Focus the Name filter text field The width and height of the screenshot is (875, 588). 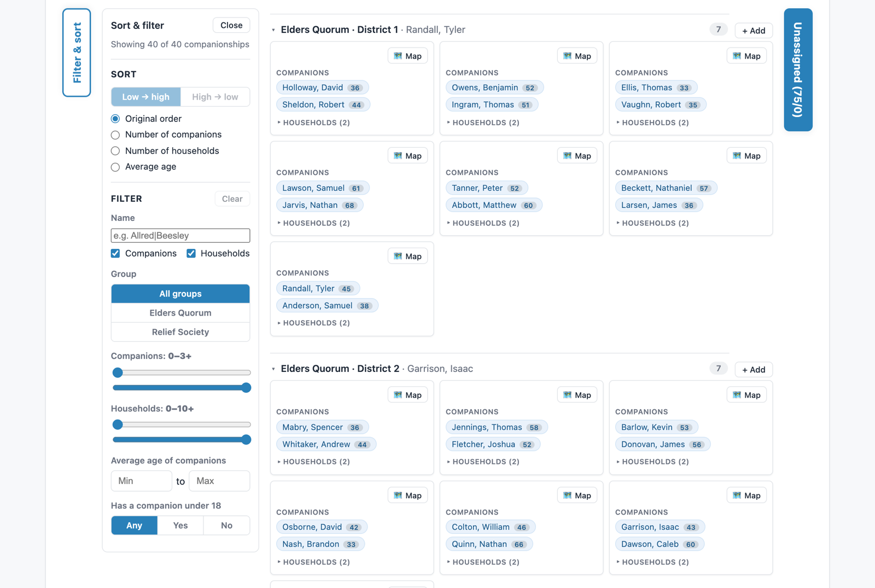[x=180, y=236]
